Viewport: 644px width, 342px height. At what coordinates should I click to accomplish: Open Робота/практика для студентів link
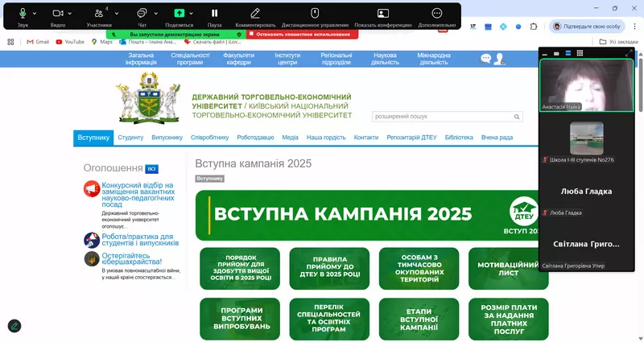coord(140,240)
